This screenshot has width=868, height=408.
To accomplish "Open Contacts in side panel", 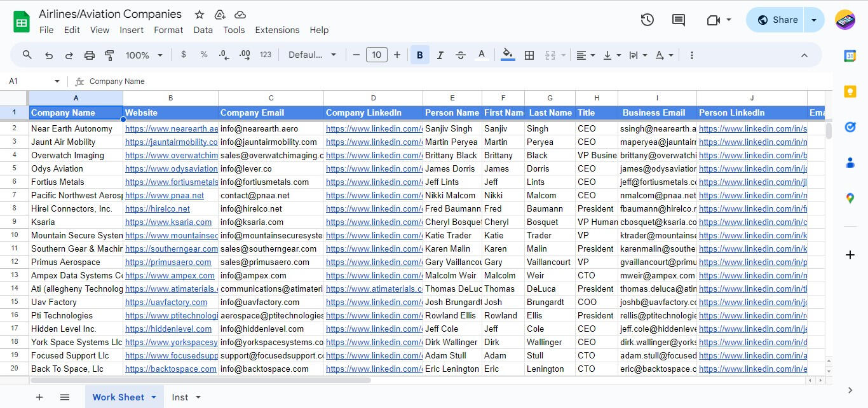I will (x=850, y=163).
